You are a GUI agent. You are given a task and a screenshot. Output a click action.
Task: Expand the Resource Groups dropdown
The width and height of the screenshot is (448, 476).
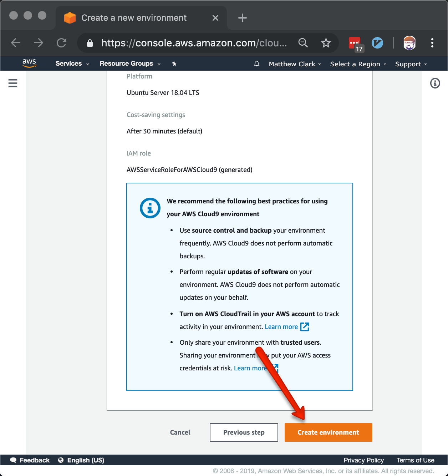pyautogui.click(x=130, y=64)
